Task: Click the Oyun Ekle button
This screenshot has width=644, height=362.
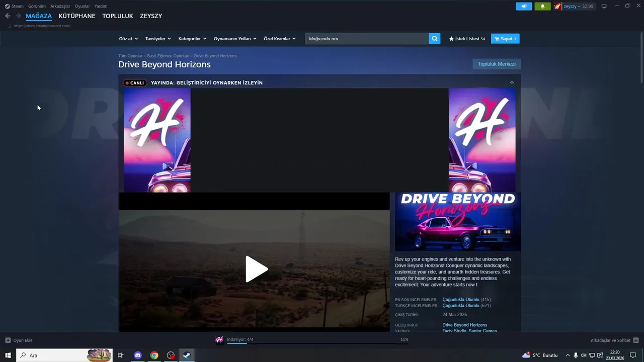Action: click(x=19, y=340)
